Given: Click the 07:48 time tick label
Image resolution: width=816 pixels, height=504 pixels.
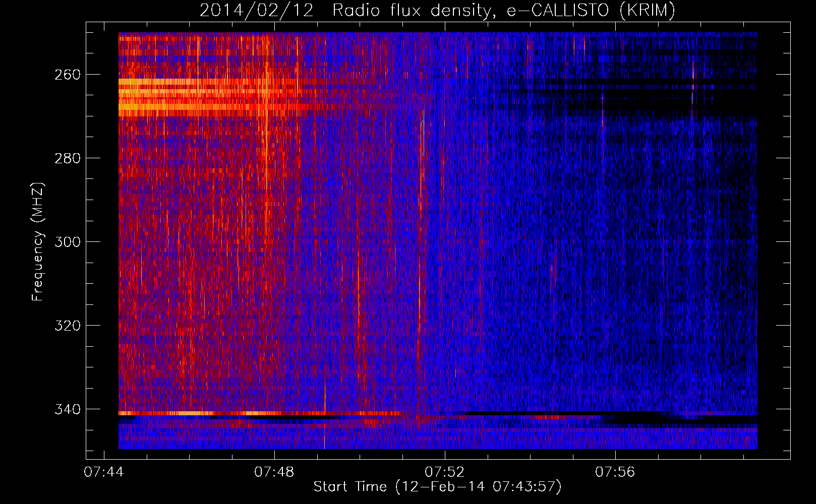Looking at the screenshot, I should pos(274,472).
